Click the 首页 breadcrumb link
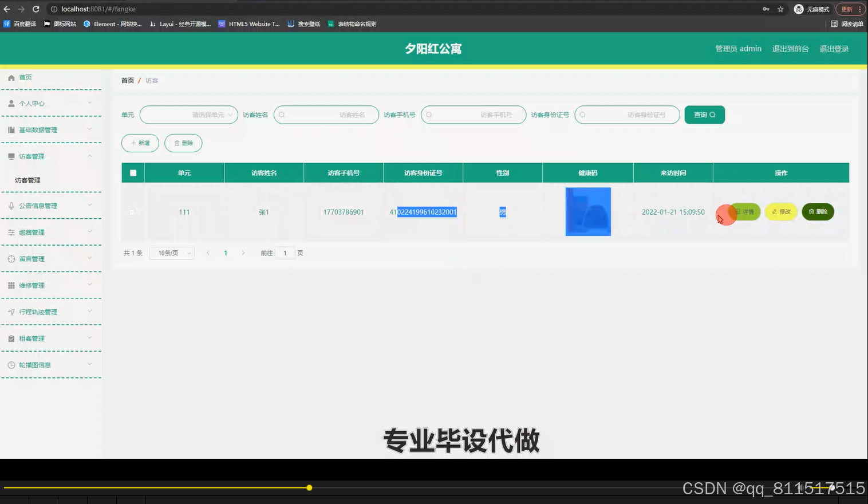This screenshot has height=504, width=868. pyautogui.click(x=128, y=81)
